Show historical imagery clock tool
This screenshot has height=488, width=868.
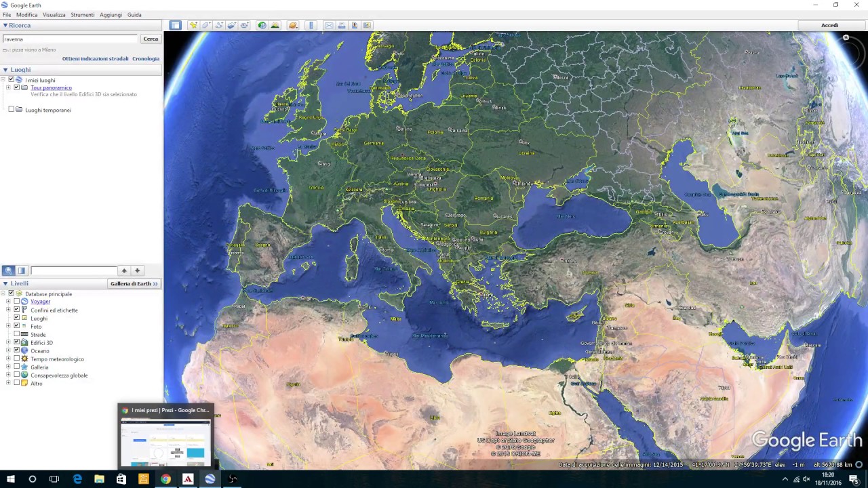coord(262,25)
